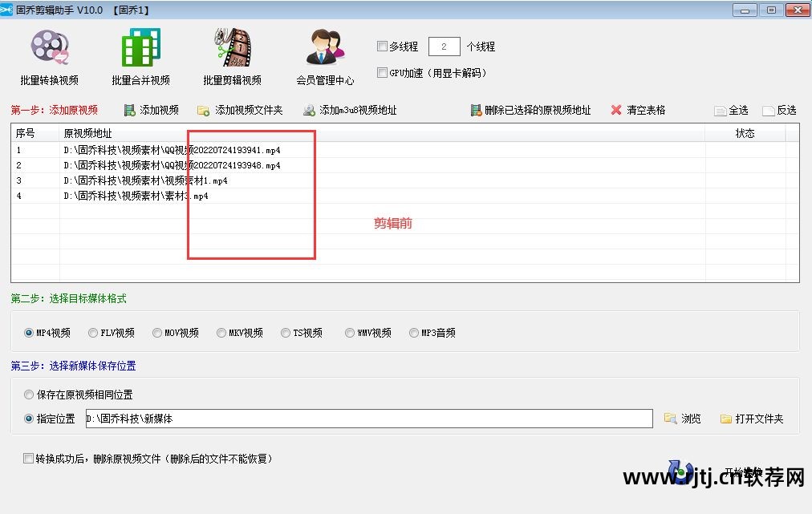Enable the 多线程 multithread checkbox
Screen dimensions: 812x514
pos(382,47)
